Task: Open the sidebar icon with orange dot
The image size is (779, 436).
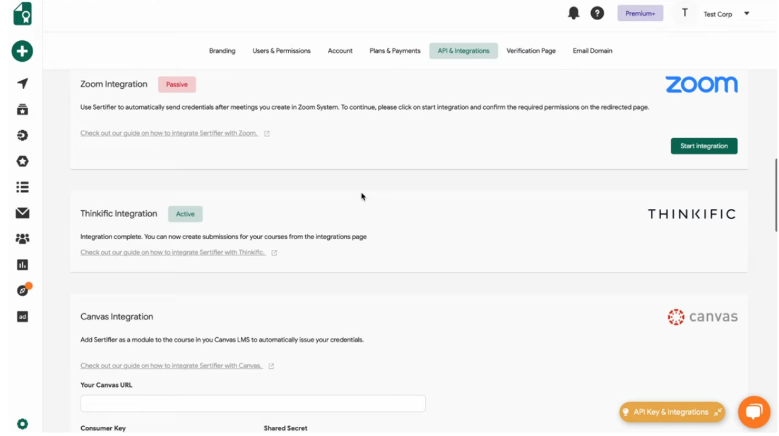Action: pos(23,290)
